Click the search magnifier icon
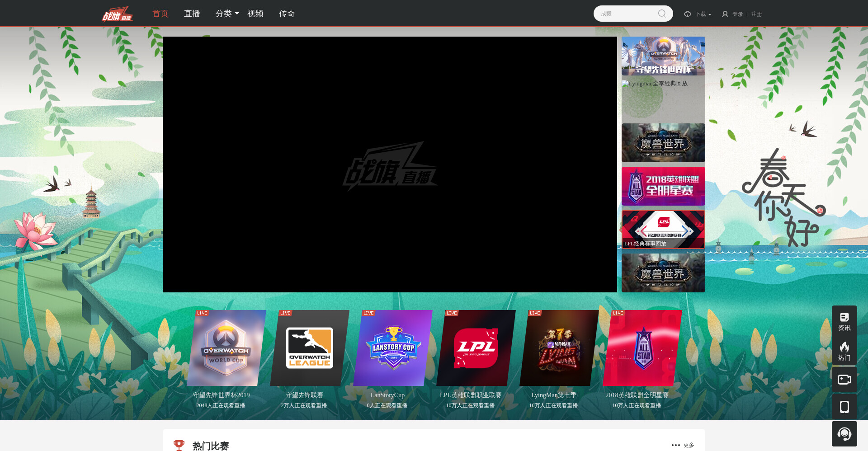 662,14
